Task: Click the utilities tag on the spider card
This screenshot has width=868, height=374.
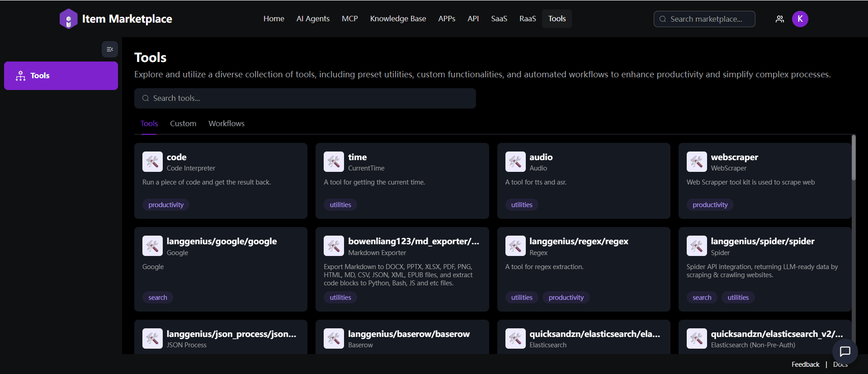Action: pyautogui.click(x=738, y=298)
